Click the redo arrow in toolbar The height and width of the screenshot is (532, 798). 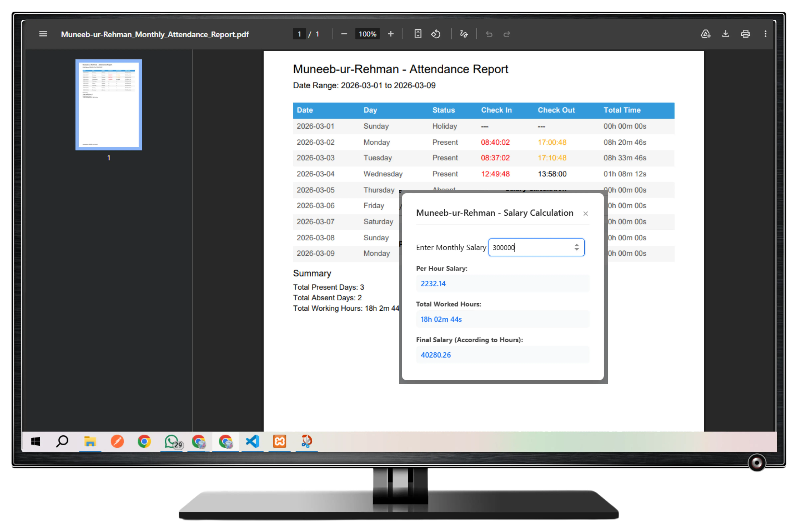coord(507,34)
